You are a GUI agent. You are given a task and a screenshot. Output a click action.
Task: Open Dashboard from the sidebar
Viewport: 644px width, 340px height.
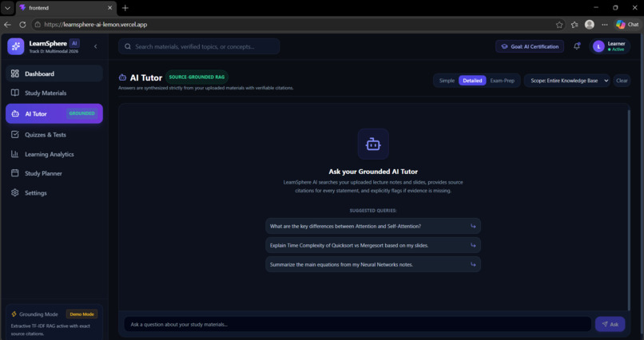(x=54, y=73)
